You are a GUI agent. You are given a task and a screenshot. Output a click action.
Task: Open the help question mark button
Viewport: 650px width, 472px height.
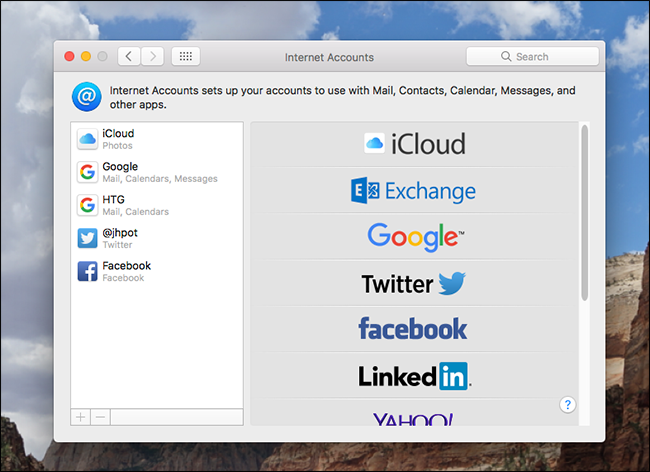(568, 404)
